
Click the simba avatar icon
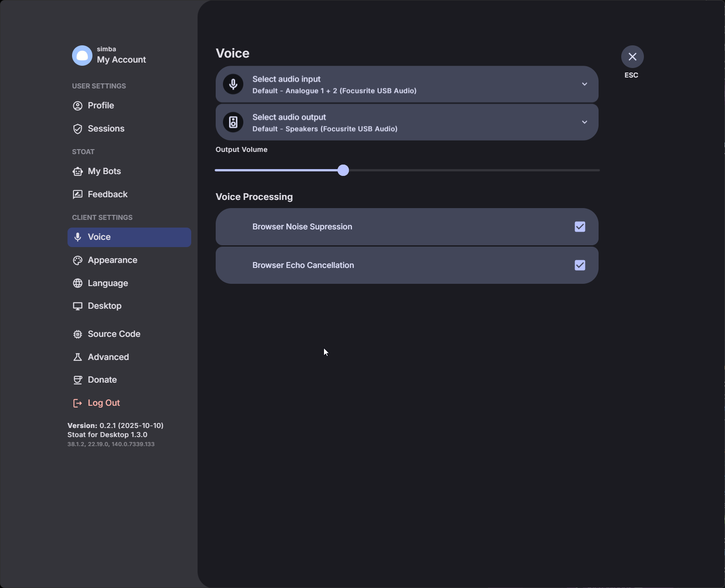(82, 55)
